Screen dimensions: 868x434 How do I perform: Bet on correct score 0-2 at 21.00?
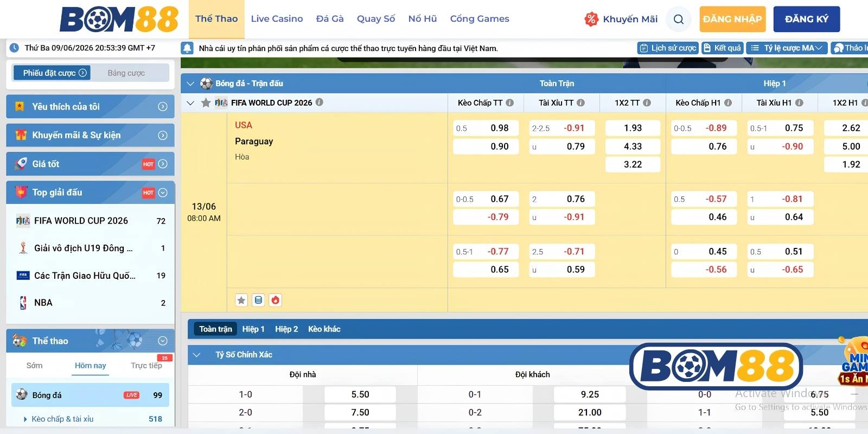[x=590, y=412]
